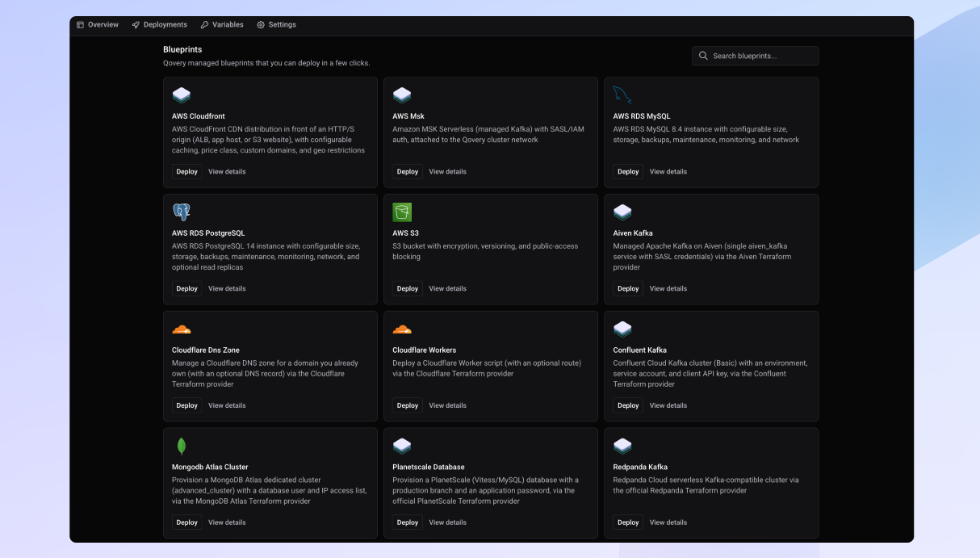The width and height of the screenshot is (980, 558).
Task: View details of AWS RDS MySQL
Action: (x=668, y=171)
